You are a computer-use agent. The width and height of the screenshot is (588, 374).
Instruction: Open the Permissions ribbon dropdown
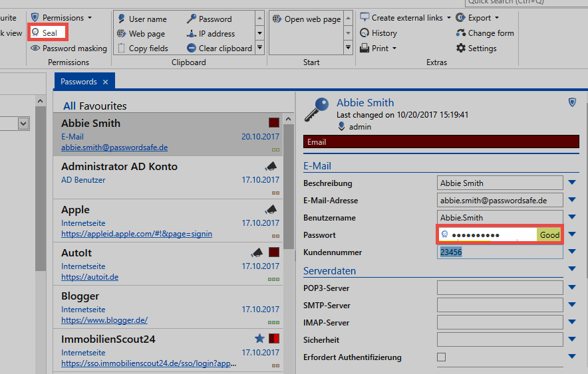61,17
